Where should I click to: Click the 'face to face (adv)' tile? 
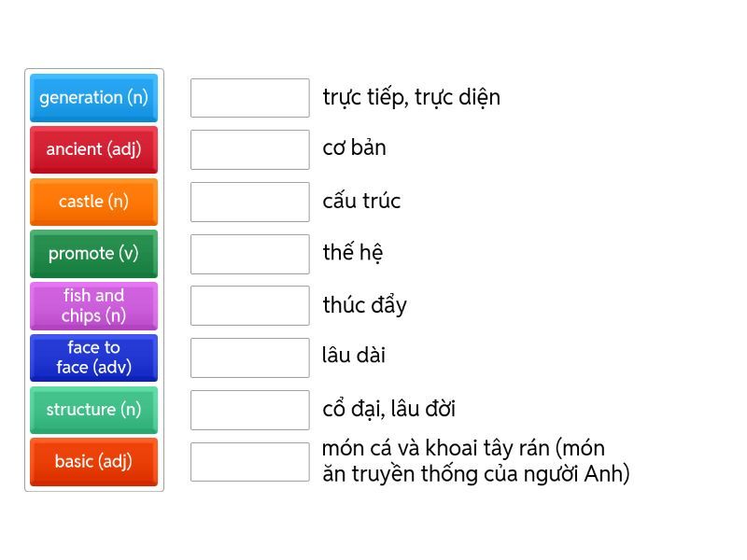93,357
